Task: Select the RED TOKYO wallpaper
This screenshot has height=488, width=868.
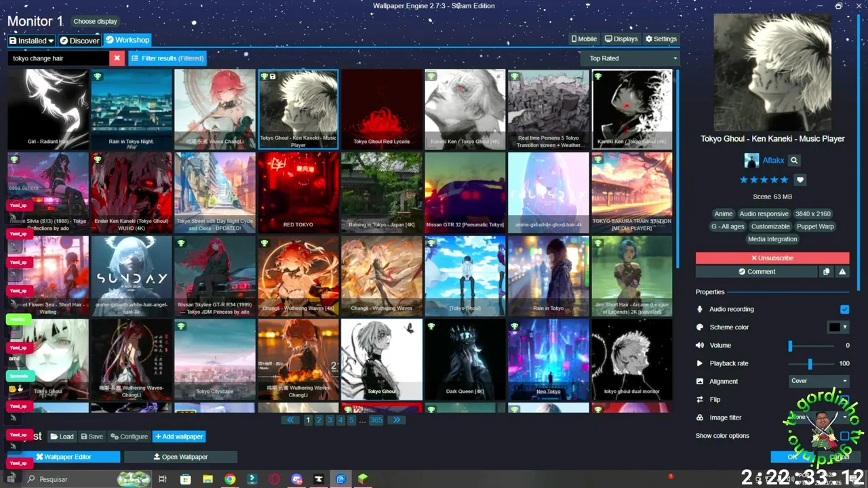Action: point(298,192)
